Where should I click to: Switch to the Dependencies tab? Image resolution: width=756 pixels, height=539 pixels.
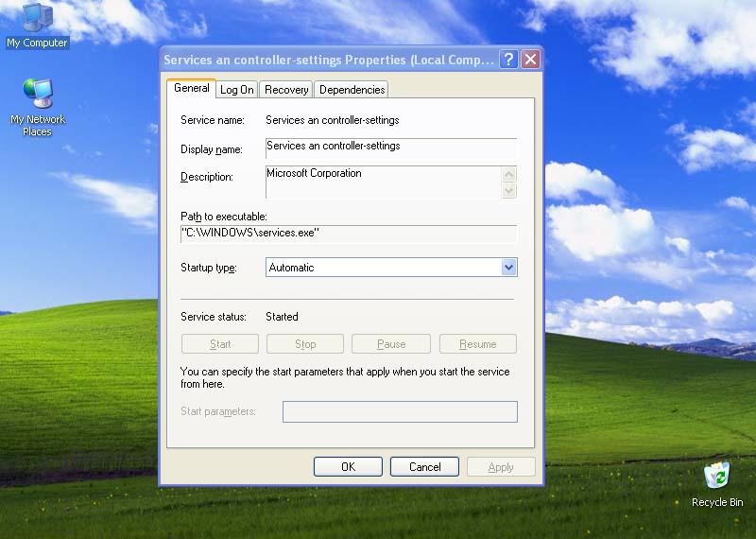(x=352, y=90)
